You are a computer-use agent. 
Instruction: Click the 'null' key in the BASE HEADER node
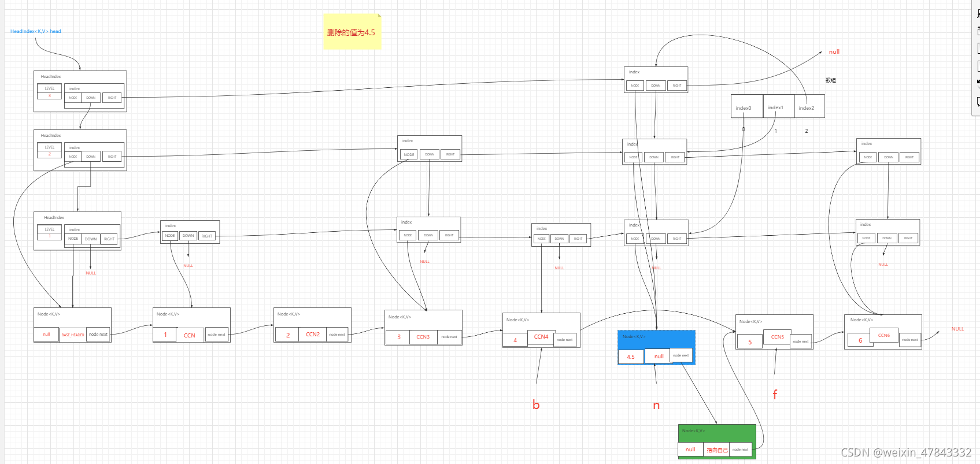46,334
